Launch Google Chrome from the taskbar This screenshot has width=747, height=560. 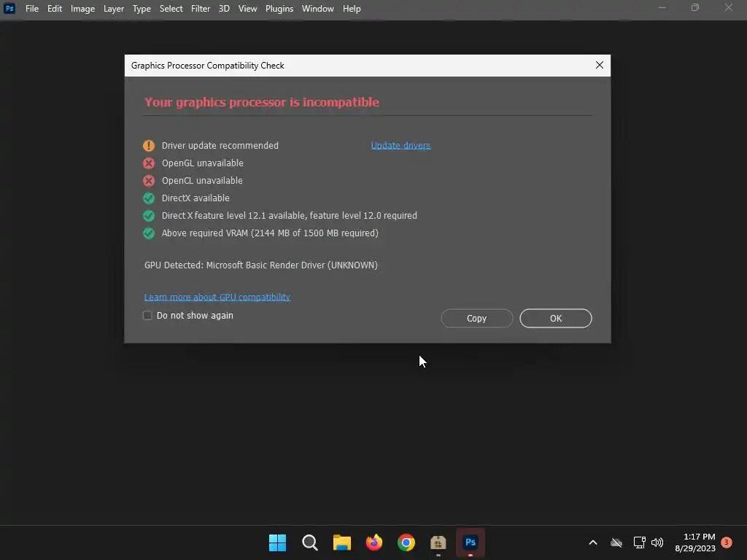[406, 542]
